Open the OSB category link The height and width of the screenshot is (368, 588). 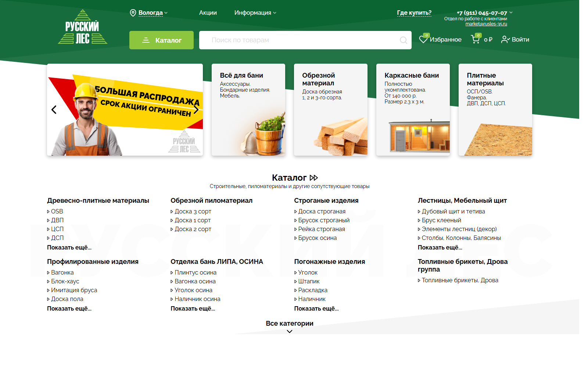[x=57, y=211]
